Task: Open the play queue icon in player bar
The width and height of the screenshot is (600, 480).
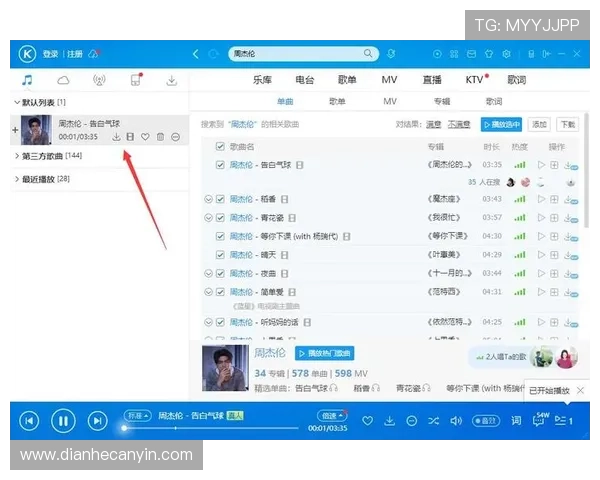Action: (x=563, y=421)
